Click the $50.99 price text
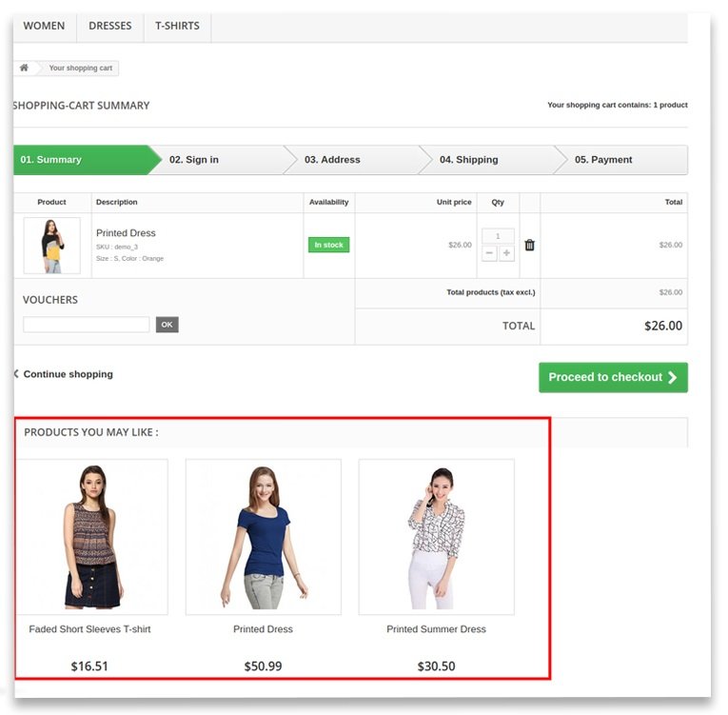Viewport: 728px width, 715px height. [264, 666]
